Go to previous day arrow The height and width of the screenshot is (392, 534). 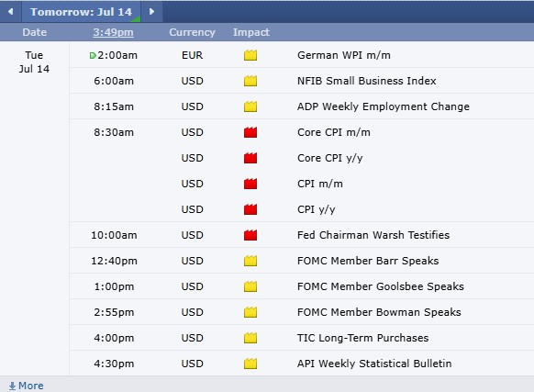tap(11, 12)
